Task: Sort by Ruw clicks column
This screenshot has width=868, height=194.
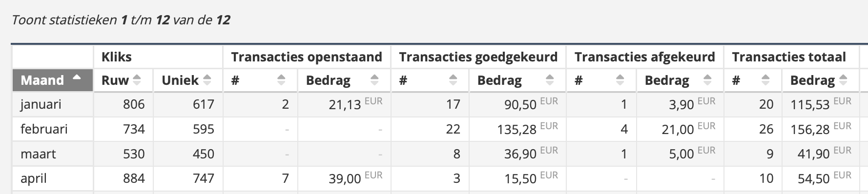Action: (124, 80)
